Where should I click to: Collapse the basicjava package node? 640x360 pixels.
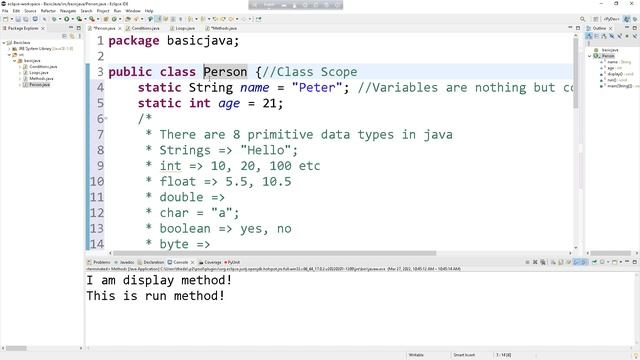[14, 60]
